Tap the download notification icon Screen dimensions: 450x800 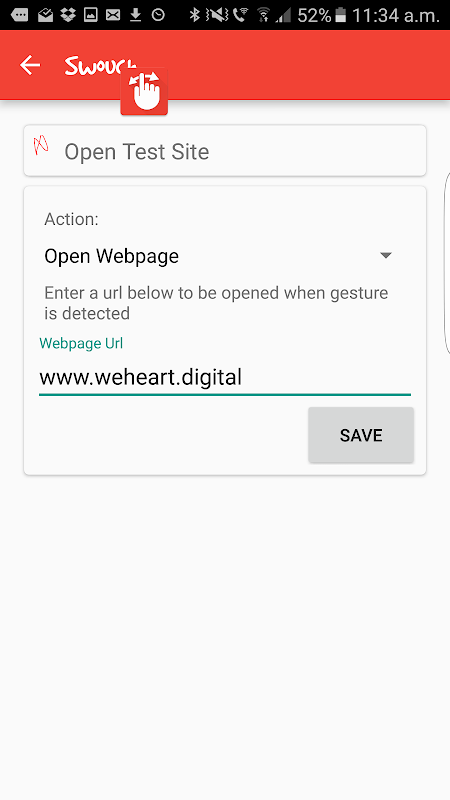[x=135, y=15]
